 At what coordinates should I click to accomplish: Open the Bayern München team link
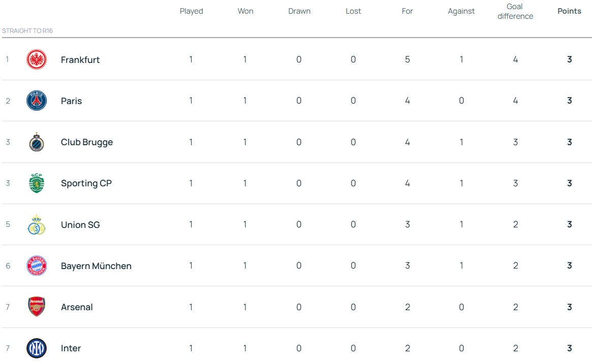click(96, 266)
